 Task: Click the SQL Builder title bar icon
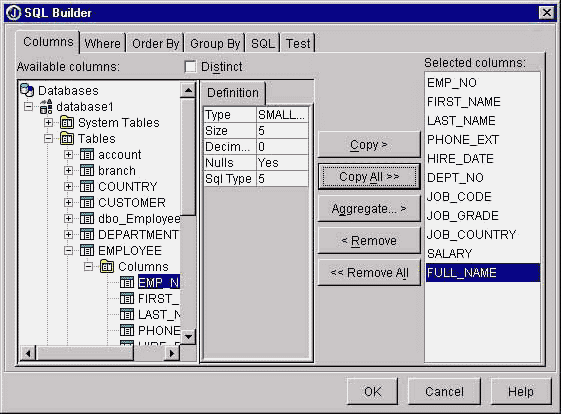pyautogui.click(x=14, y=13)
